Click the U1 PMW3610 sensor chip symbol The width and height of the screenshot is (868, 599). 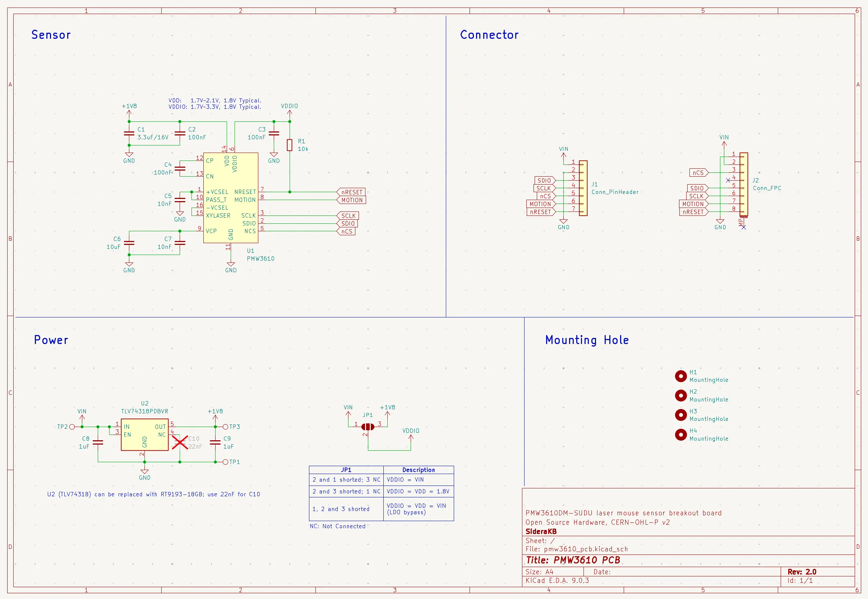(231, 198)
